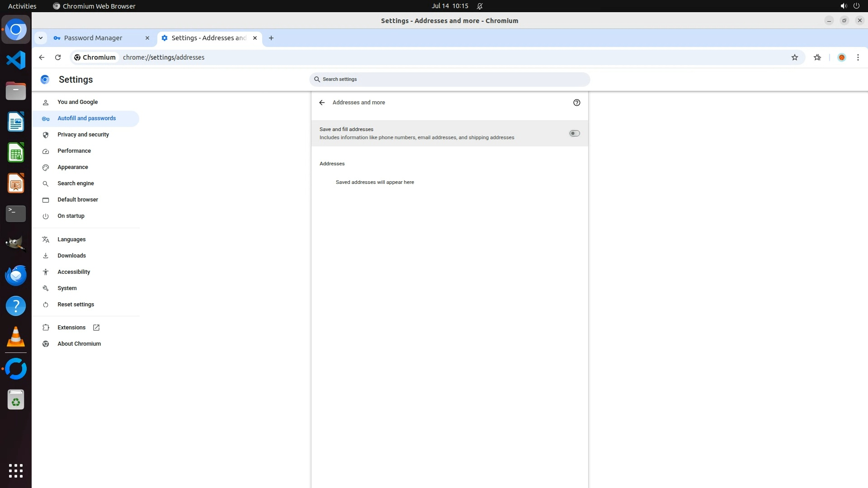Open Privacy and security settings
Viewport: 868px width, 488px height.
point(83,135)
